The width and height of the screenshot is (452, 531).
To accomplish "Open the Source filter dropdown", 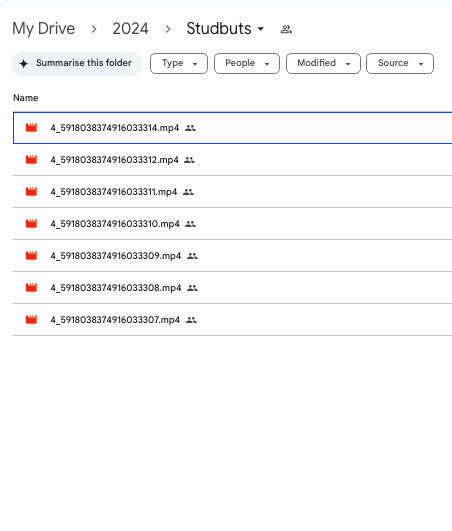I will click(400, 63).
